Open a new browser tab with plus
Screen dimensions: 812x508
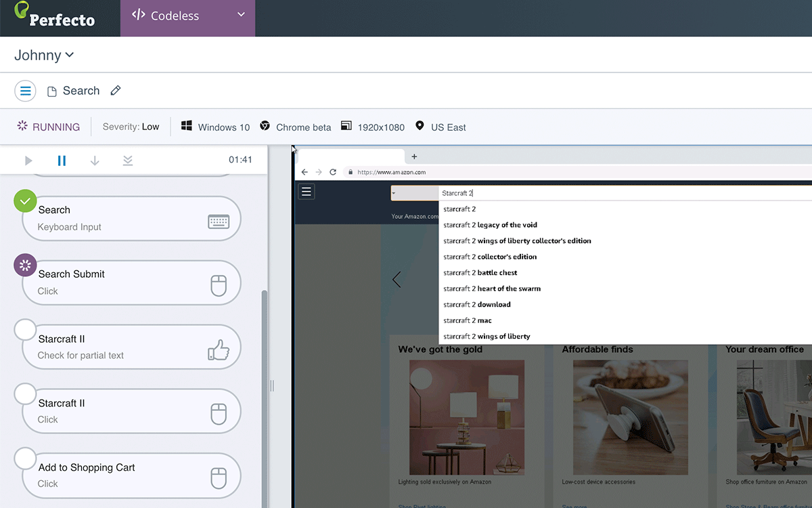tap(414, 156)
